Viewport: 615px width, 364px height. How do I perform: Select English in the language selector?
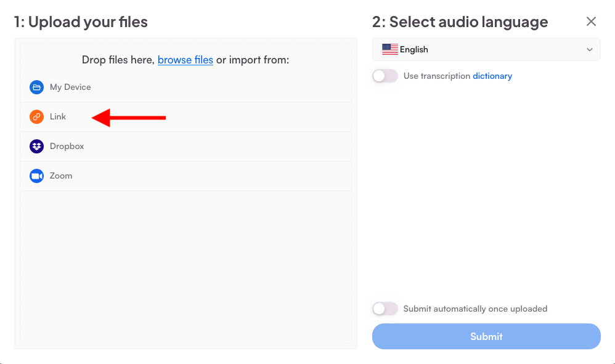413,49
